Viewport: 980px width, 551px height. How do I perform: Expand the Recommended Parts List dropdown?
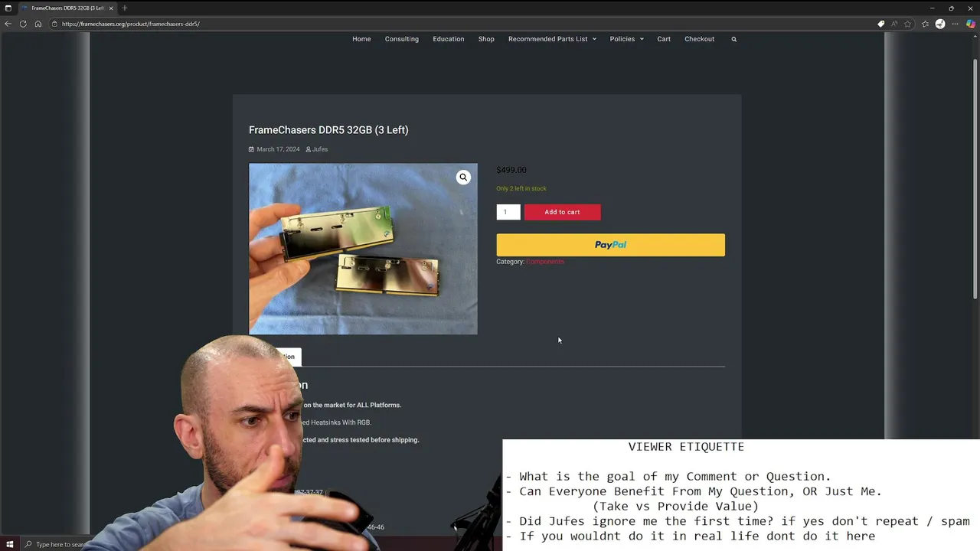click(552, 39)
